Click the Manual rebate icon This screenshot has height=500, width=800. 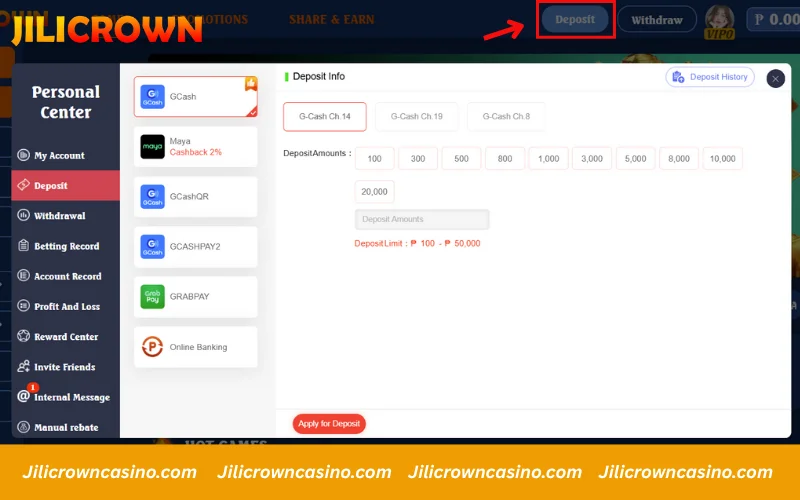click(x=23, y=427)
